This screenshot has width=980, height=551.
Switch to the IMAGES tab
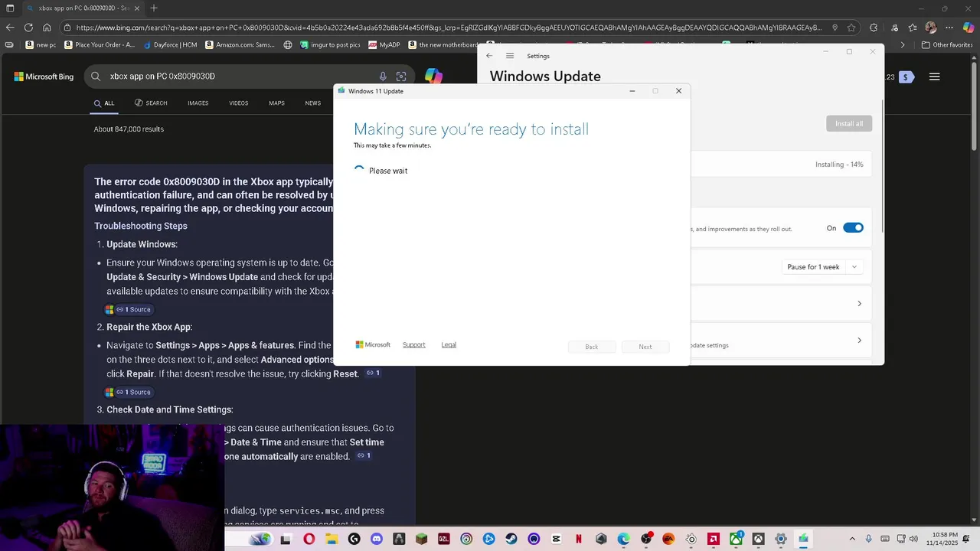pos(198,103)
